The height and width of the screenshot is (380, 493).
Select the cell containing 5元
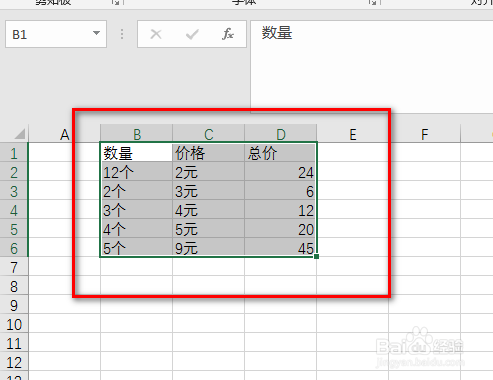[x=208, y=229]
